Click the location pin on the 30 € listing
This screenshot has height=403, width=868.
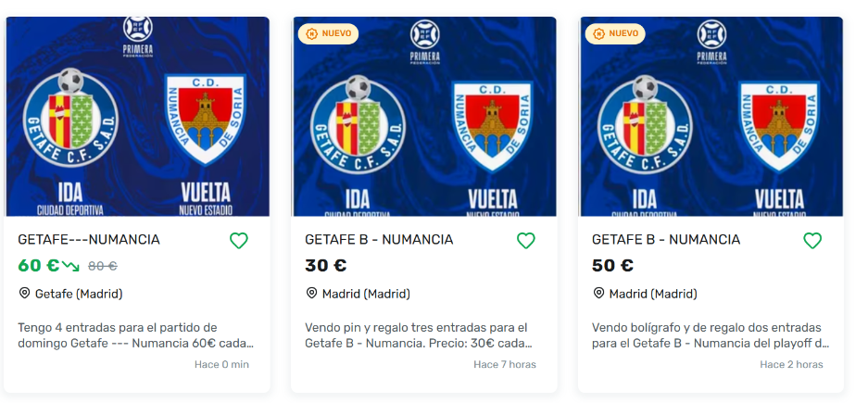click(312, 294)
